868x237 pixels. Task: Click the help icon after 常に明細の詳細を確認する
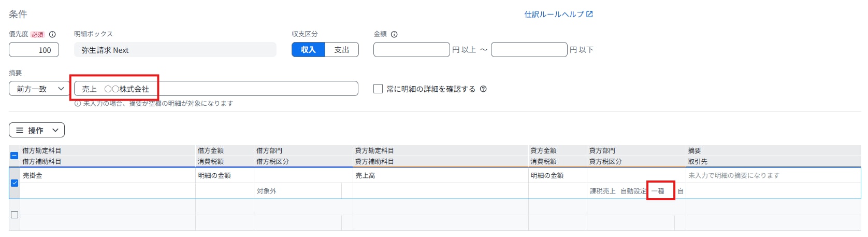(x=483, y=89)
